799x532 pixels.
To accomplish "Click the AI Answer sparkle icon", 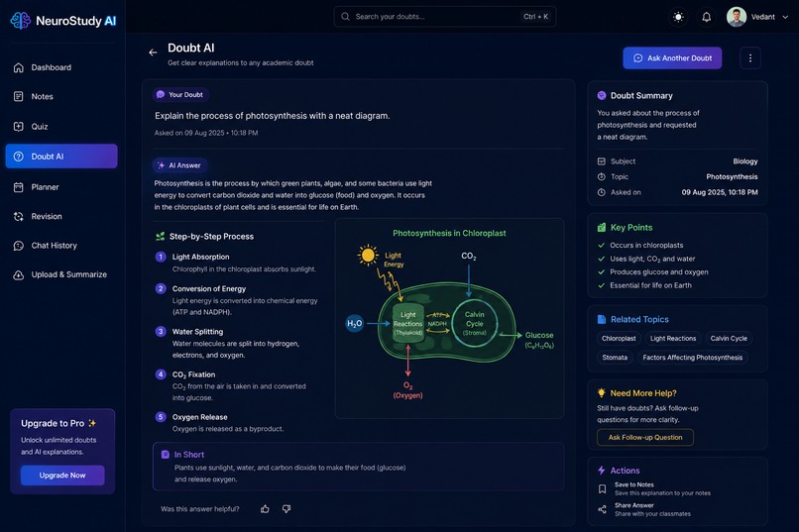I will click(161, 165).
